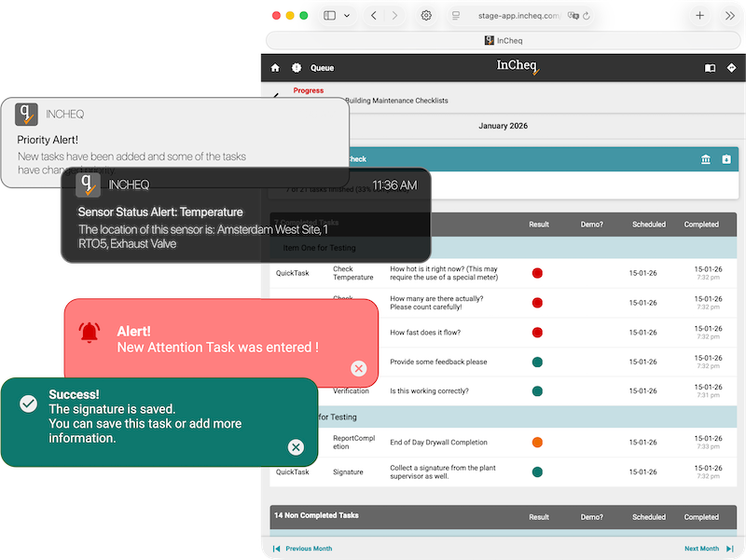
Task: Click the Next Month skip-forward icon
Action: (730, 549)
